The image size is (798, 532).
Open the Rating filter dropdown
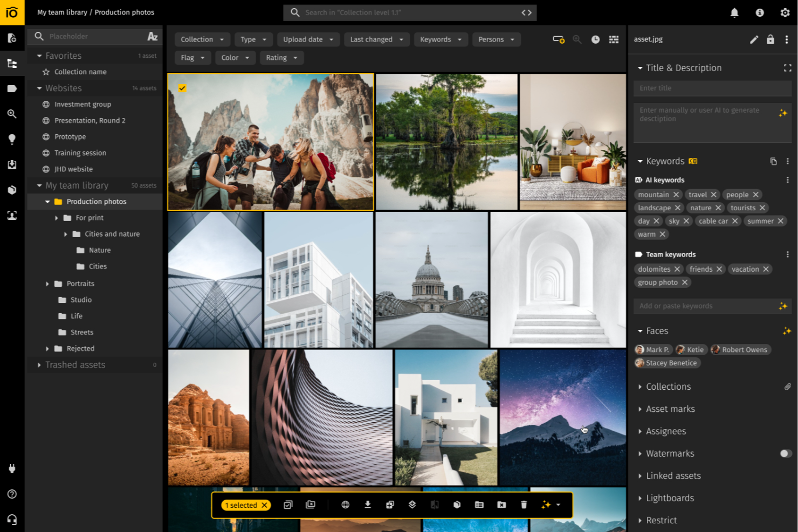[281, 58]
